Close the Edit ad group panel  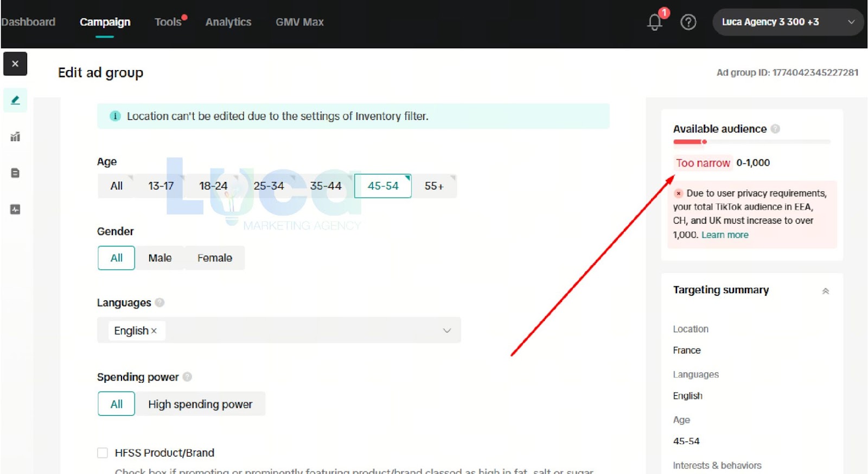(x=15, y=64)
